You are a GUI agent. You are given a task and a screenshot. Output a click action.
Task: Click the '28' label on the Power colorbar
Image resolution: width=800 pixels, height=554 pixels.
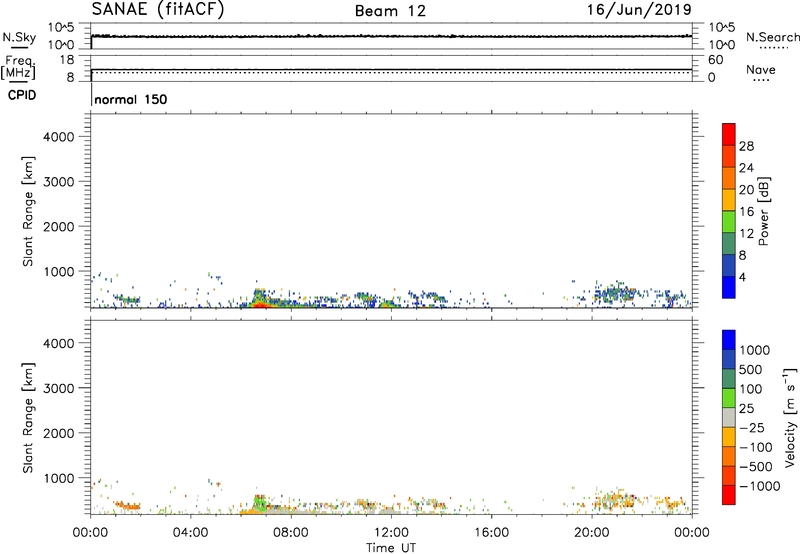[746, 146]
